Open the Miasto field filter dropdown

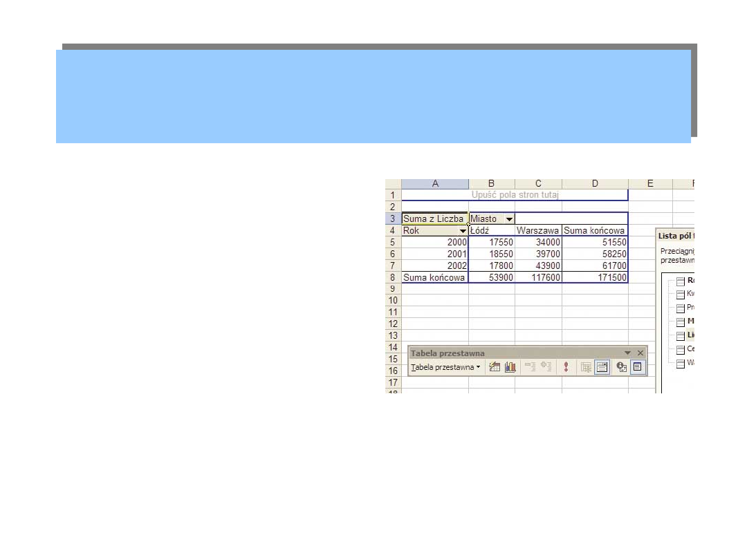tap(509, 219)
